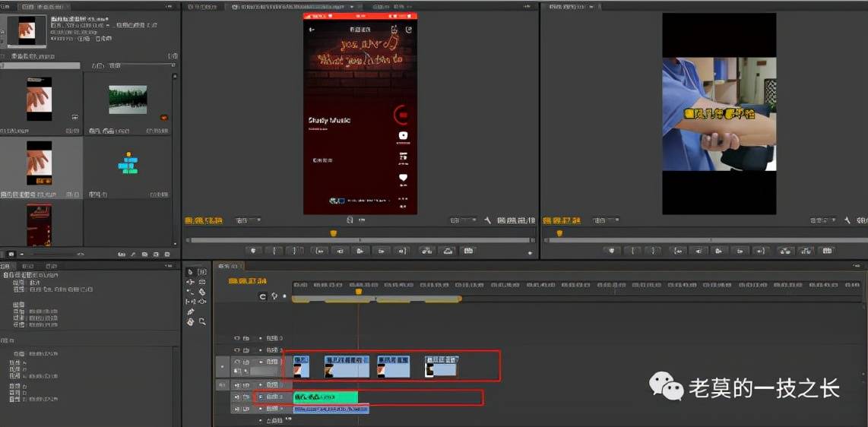Click the New Item icon in Project panel
This screenshot has height=427, width=868.
click(x=156, y=255)
